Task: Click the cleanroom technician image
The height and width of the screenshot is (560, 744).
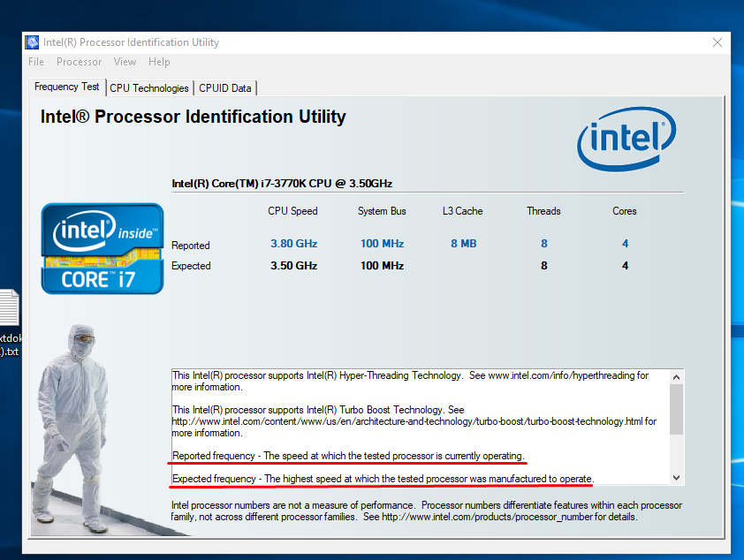Action: [72, 429]
